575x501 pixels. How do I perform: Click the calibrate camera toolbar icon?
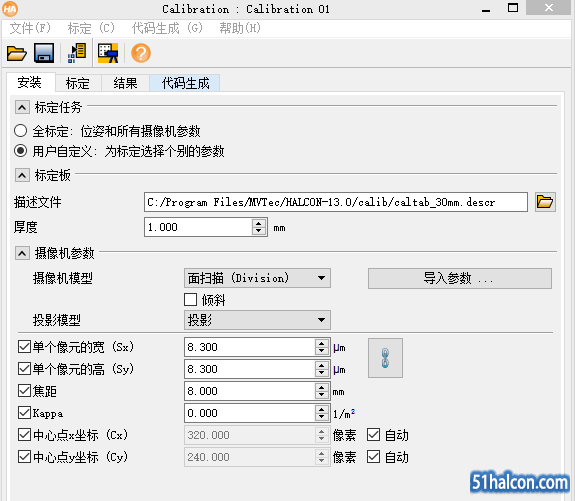[108, 53]
